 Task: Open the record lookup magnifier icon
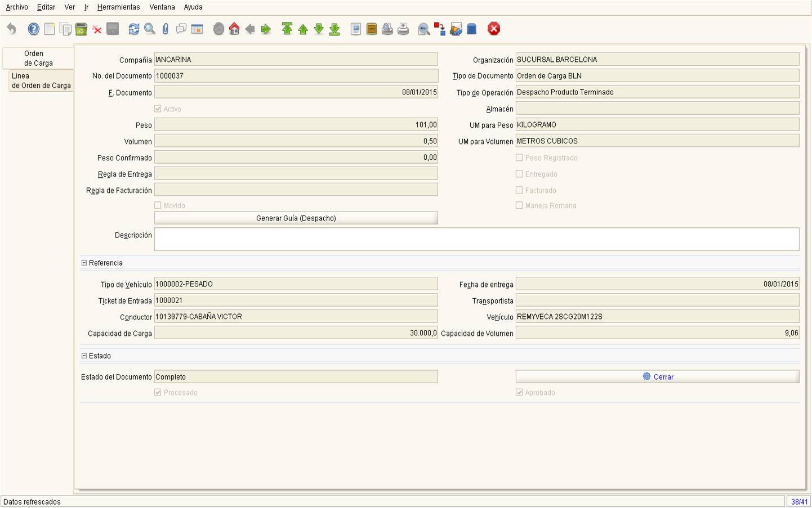coord(150,29)
